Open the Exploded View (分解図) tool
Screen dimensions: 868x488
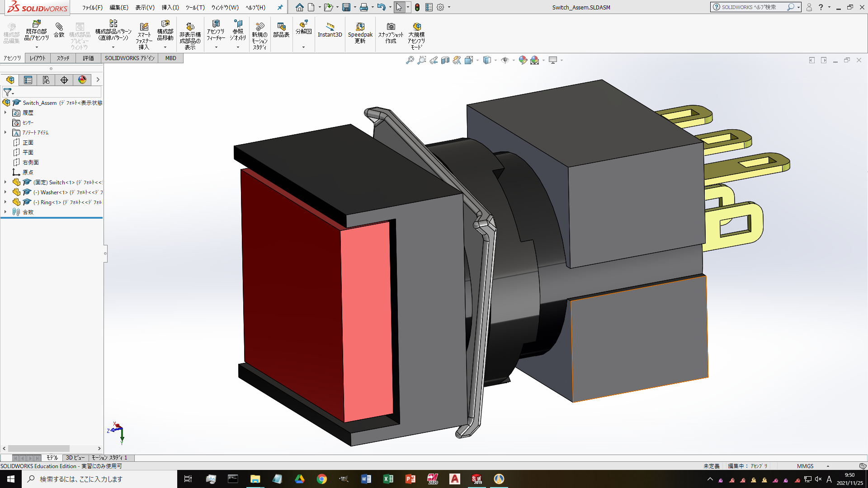pos(303,27)
